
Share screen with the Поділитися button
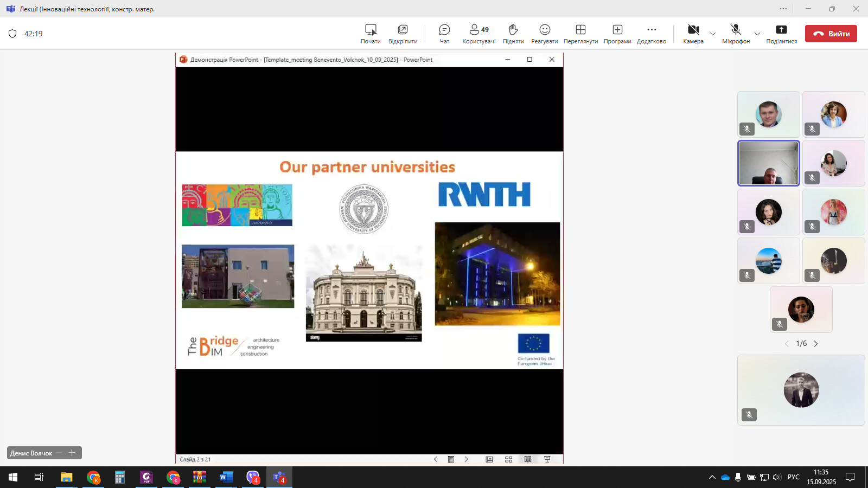click(x=781, y=34)
